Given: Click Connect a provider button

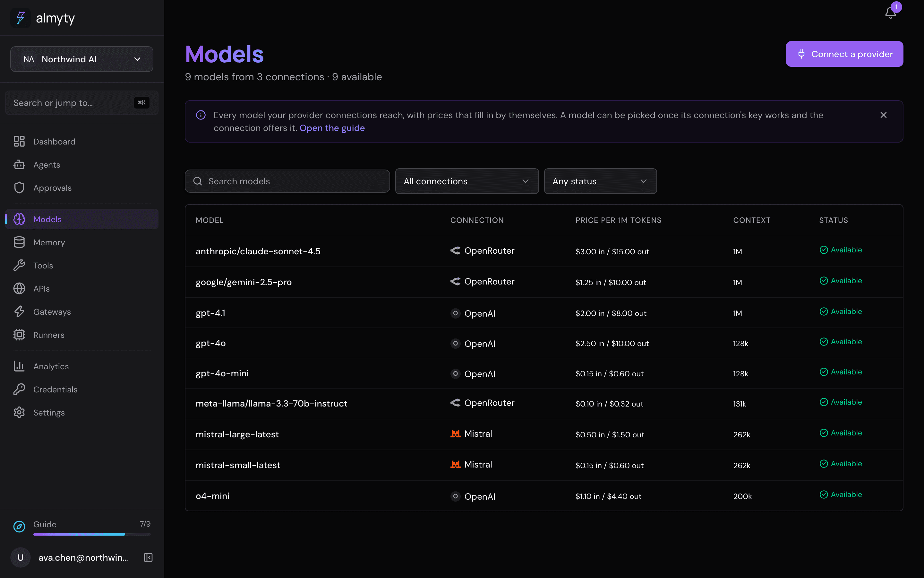Looking at the screenshot, I should [x=844, y=54].
